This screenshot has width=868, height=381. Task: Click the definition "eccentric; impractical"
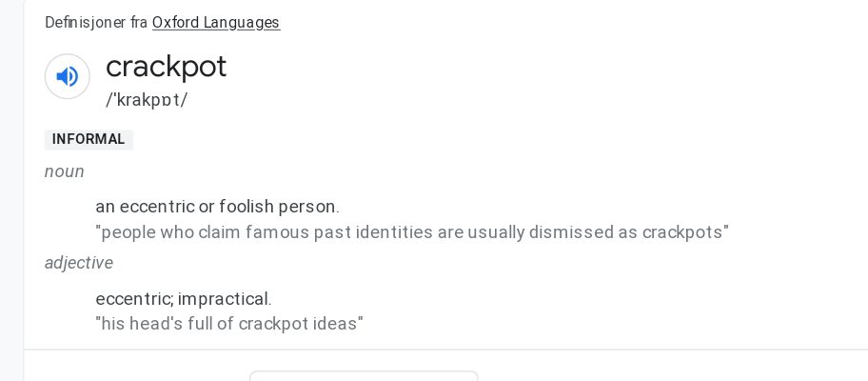(x=183, y=299)
